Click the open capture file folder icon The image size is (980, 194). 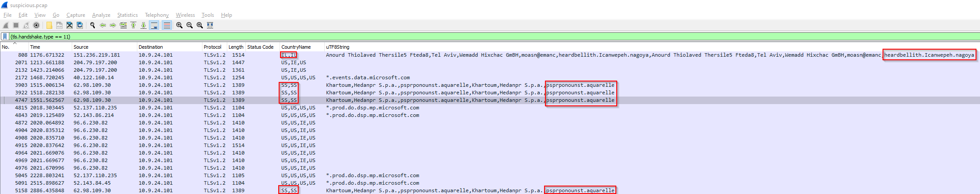pos(49,25)
